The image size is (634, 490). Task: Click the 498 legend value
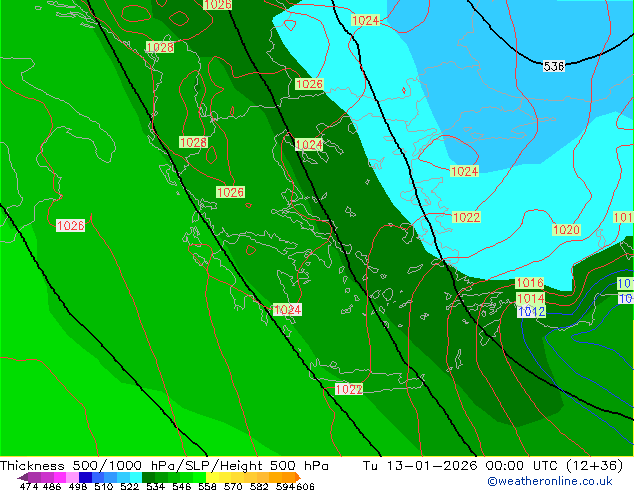coord(78,486)
